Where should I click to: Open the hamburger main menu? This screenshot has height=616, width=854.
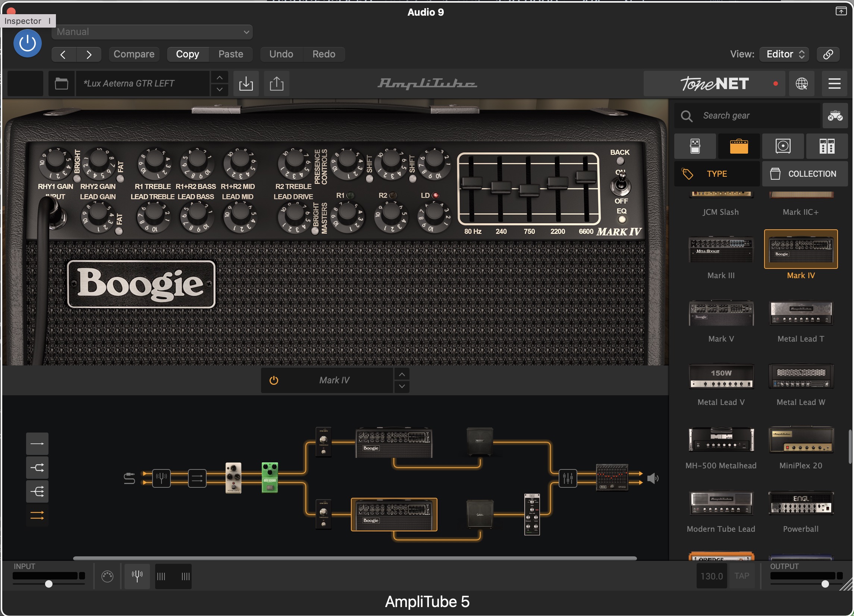834,83
